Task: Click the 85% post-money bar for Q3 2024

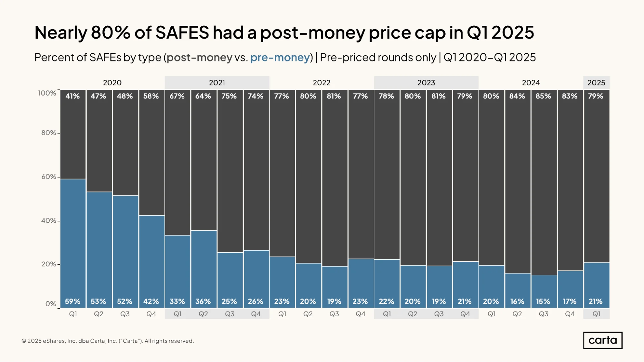Action: (544, 182)
